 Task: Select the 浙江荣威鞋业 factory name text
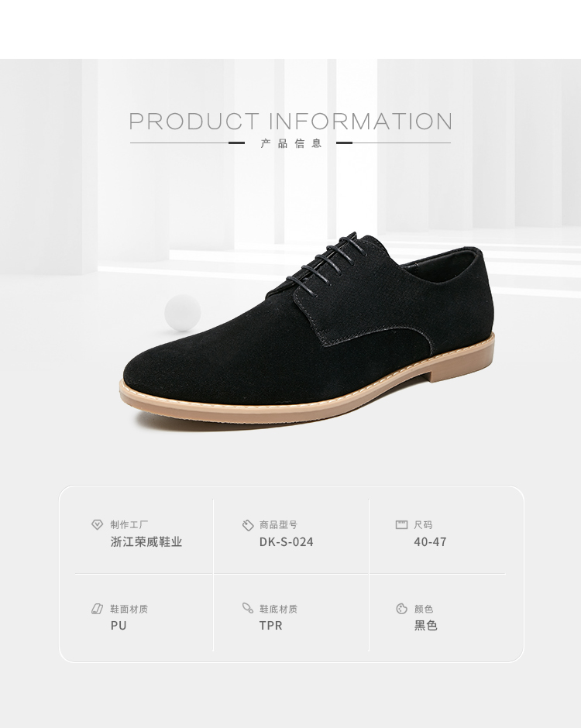pos(146,542)
